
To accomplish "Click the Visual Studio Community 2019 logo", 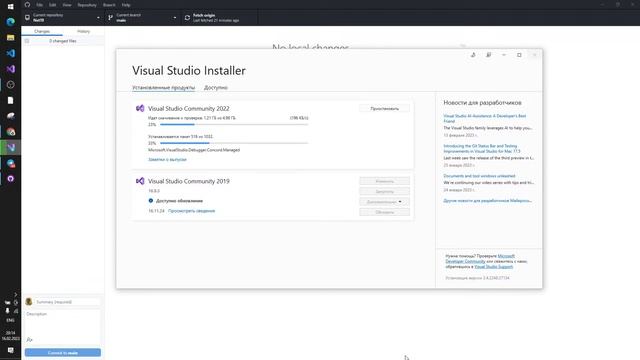I will pos(140,181).
